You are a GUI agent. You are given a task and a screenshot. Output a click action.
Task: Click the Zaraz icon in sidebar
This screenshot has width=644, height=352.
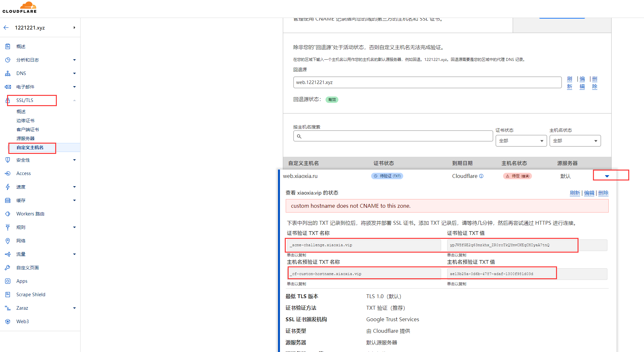coord(8,308)
